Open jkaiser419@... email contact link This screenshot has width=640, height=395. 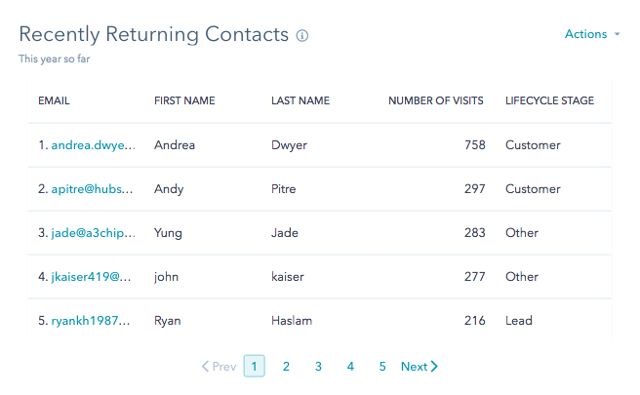(91, 277)
